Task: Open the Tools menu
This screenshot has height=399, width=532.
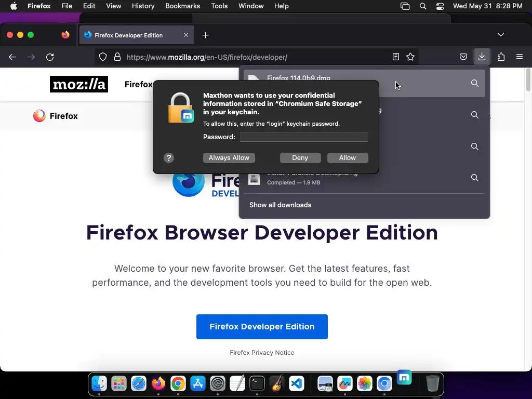Action: [219, 6]
